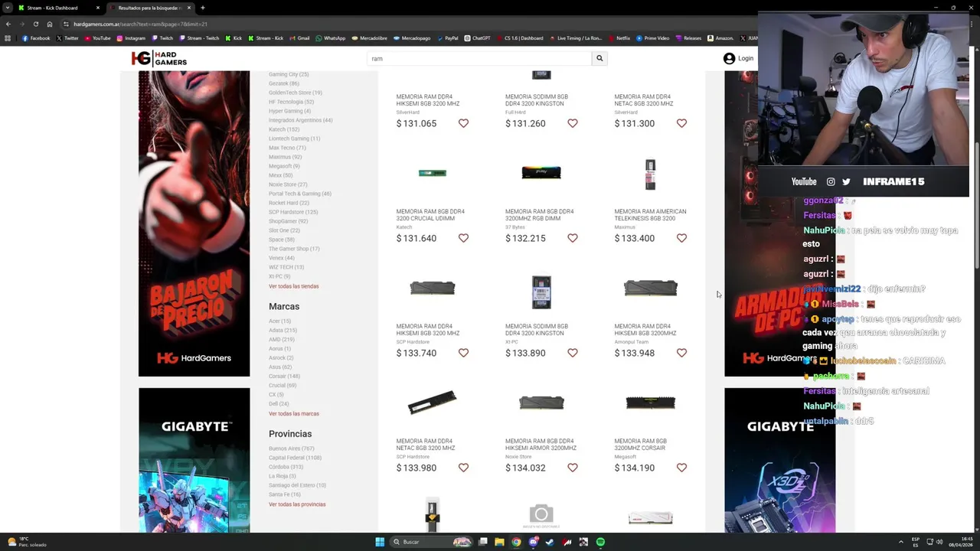
Task: Go back in browser history
Action: (8, 24)
